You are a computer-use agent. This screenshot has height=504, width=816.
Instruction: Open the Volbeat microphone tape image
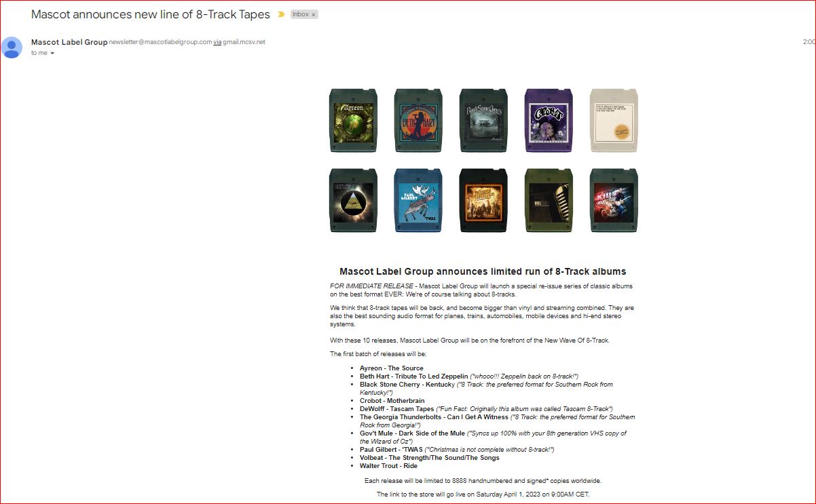pyautogui.click(x=549, y=201)
